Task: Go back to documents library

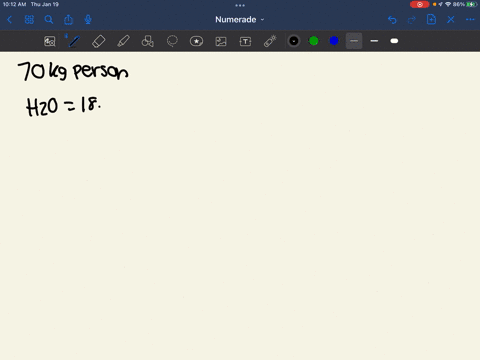Action: (9, 20)
